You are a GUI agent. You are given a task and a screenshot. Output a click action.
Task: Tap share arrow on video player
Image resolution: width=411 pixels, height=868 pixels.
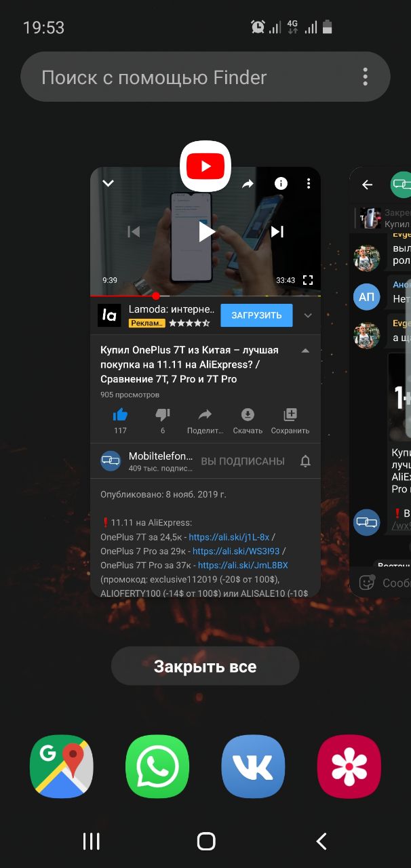click(248, 184)
